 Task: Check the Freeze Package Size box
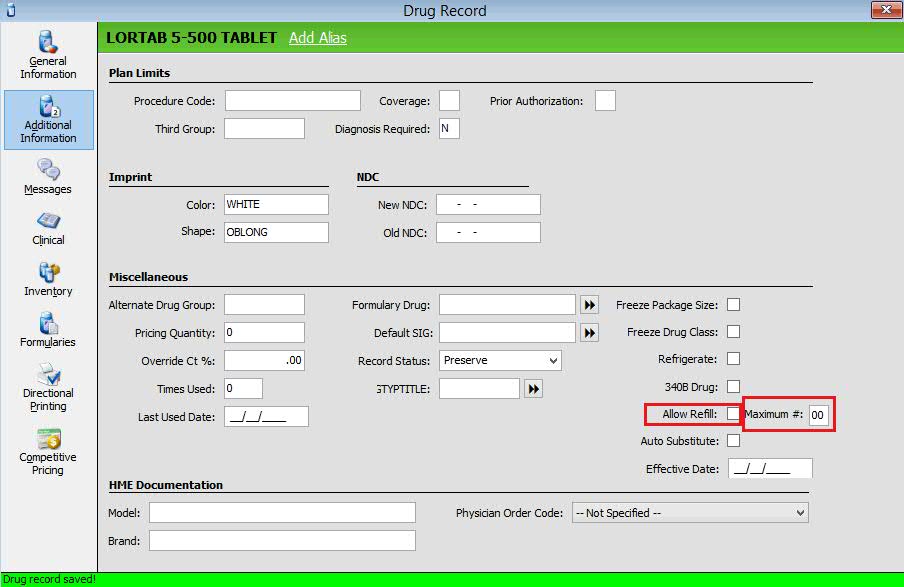coord(733,304)
